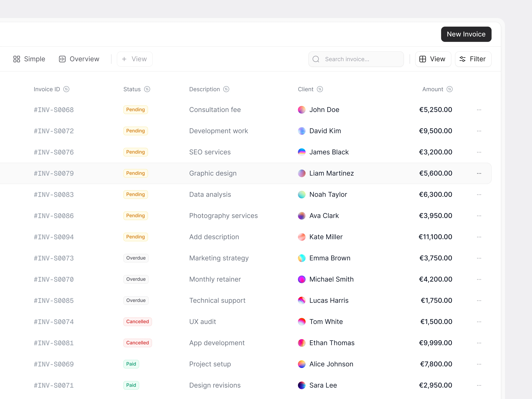The height and width of the screenshot is (399, 532).
Task: Switch to the Simple view tab
Action: (x=29, y=59)
